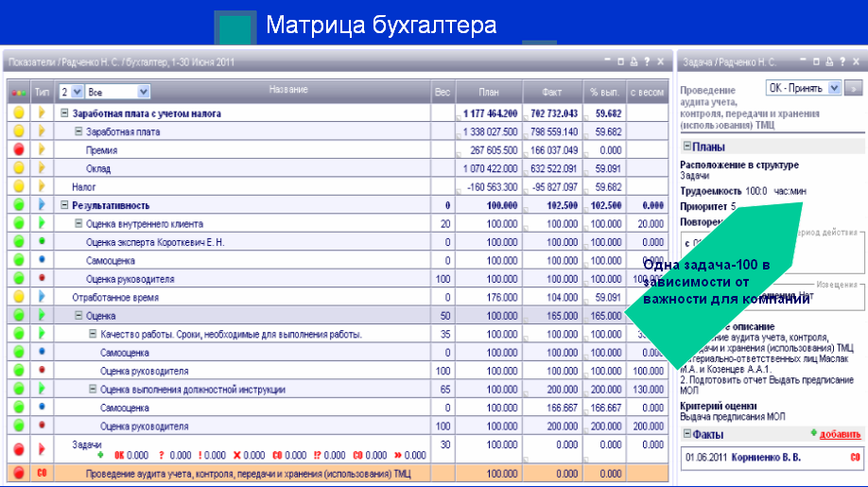The image size is (868, 487).
Task: Click the print icon in Показатели window
Action: point(634,62)
